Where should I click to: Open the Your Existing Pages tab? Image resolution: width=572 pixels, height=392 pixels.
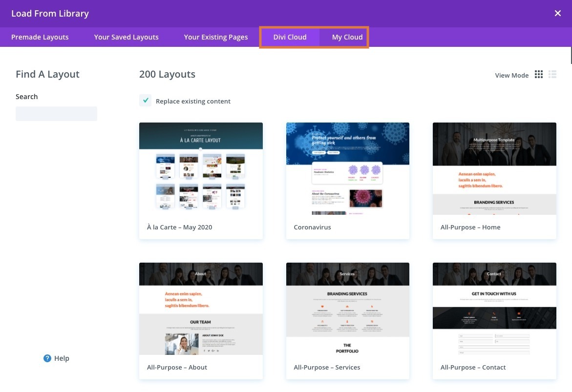pos(215,37)
